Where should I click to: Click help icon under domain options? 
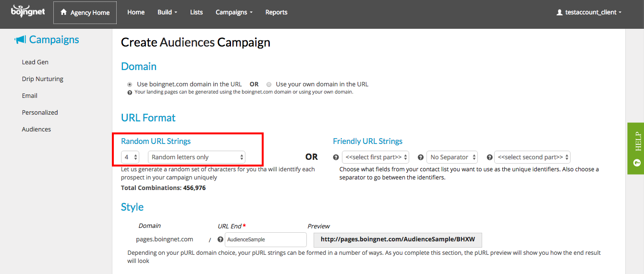click(x=129, y=92)
